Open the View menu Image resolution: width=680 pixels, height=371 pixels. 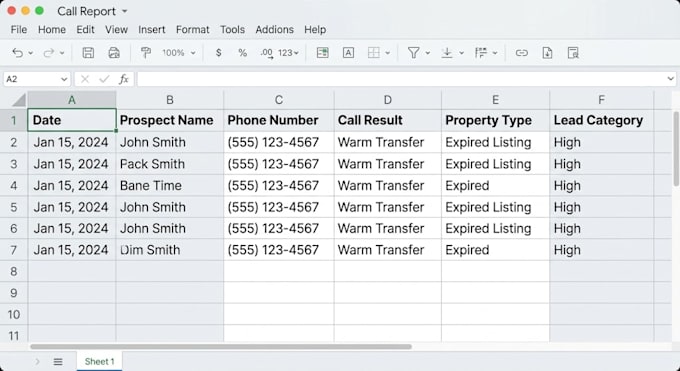coord(116,30)
